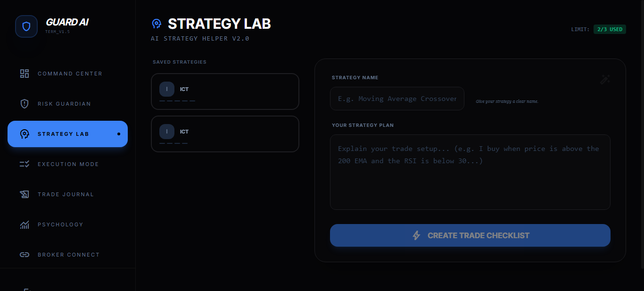Click the 2/3 Used limit badge

[610, 29]
